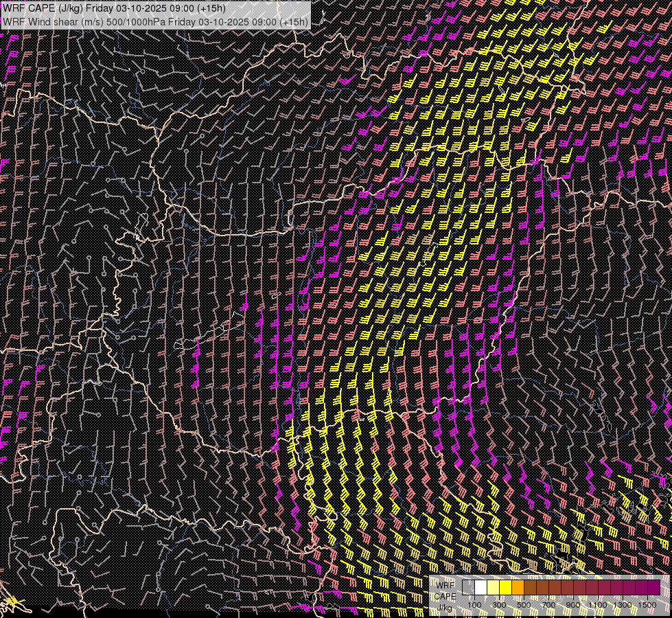Click the 1300 label on the legend
672x618 pixels.
(x=623, y=604)
